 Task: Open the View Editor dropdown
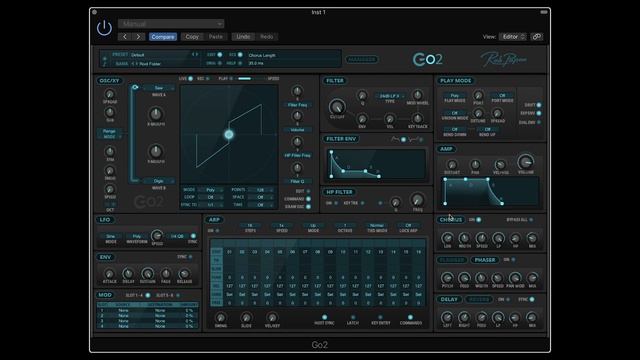pyautogui.click(x=513, y=37)
